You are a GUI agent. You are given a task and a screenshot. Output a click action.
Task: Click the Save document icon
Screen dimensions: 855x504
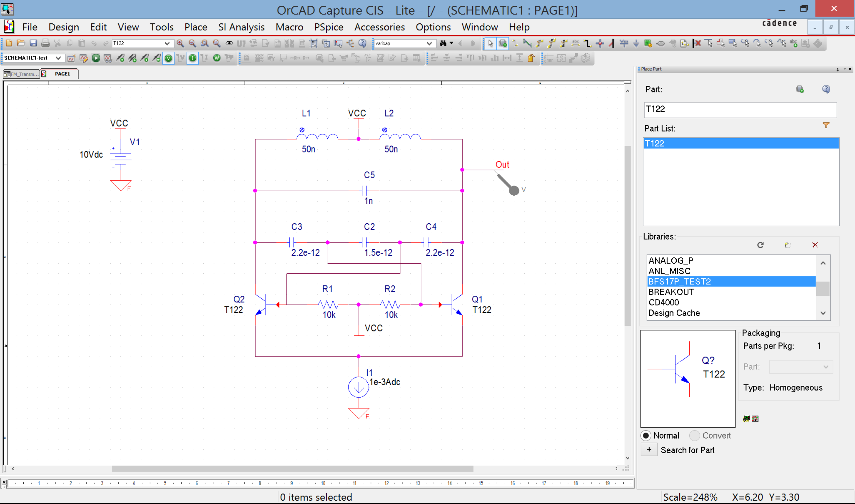pyautogui.click(x=33, y=43)
